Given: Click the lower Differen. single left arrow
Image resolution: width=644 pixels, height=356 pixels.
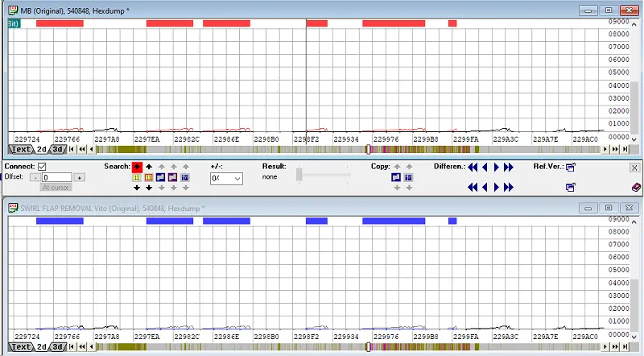Looking at the screenshot, I should tap(485, 188).
